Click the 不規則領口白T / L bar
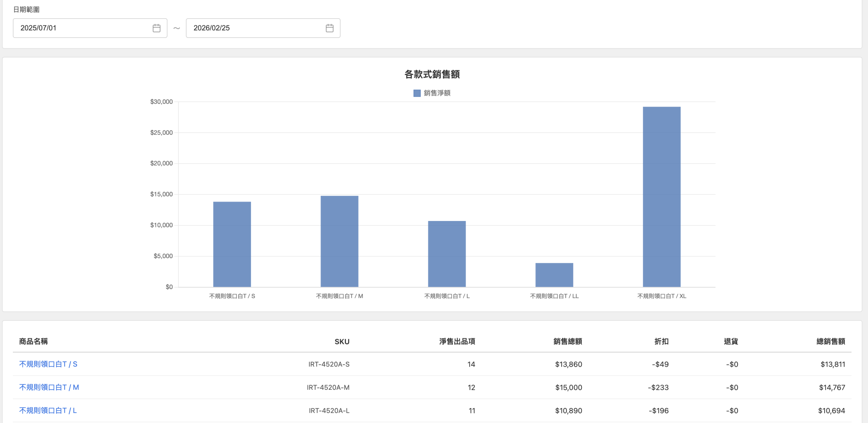The height and width of the screenshot is (423, 868). click(x=447, y=254)
